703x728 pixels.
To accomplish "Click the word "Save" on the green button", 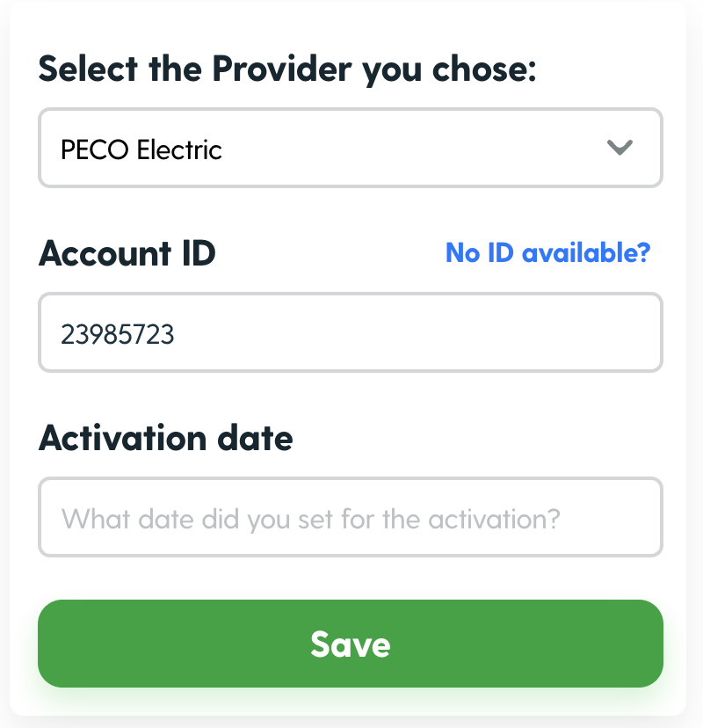I will click(x=350, y=644).
